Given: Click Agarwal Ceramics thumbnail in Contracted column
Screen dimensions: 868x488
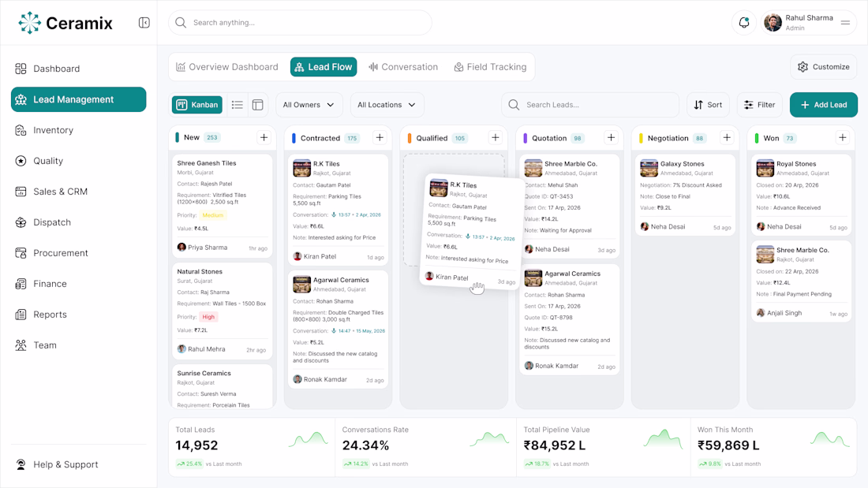Looking at the screenshot, I should pos(301,285).
